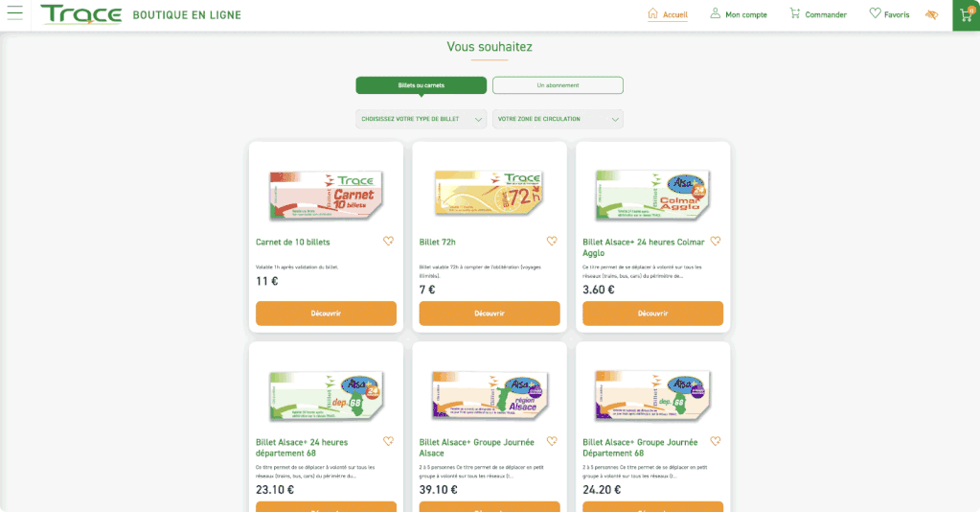Image resolution: width=980 pixels, height=512 pixels.
Task: Favorite Alsace+ Groupe Journée Département 68
Action: coord(716,441)
